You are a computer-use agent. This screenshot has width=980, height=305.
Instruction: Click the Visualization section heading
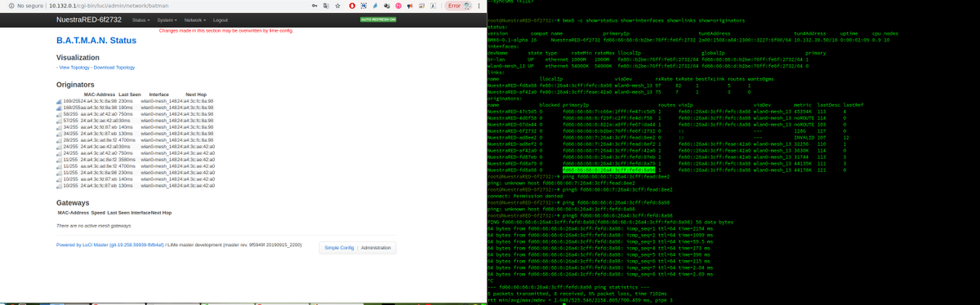click(78, 58)
